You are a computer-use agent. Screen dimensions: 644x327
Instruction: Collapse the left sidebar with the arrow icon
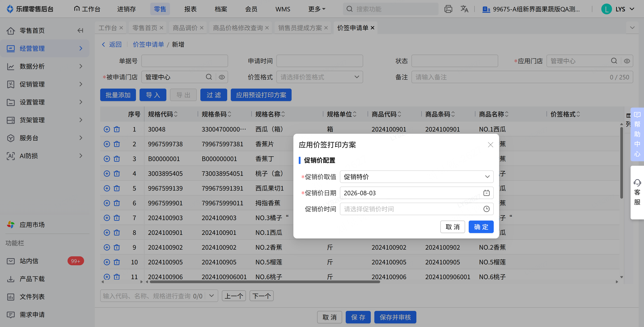click(x=80, y=30)
